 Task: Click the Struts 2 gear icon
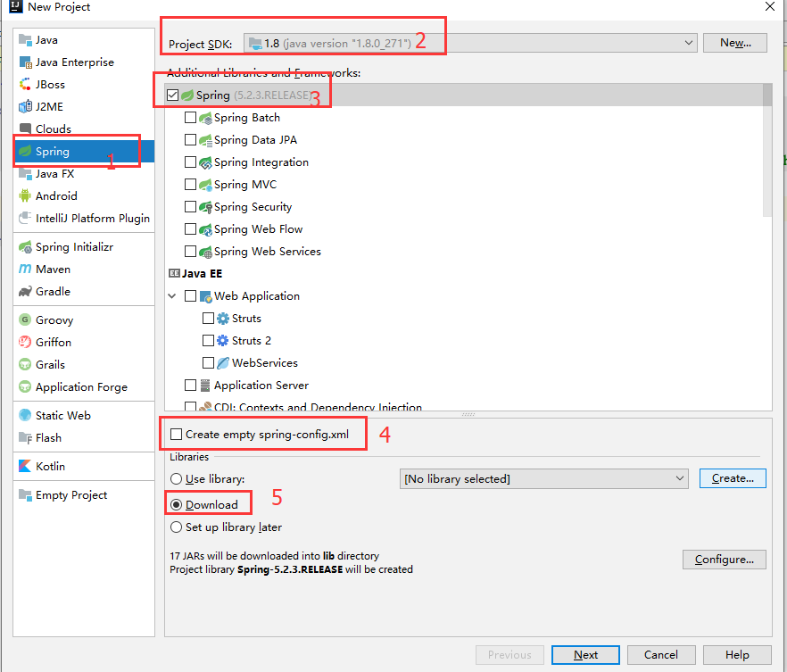(x=223, y=341)
